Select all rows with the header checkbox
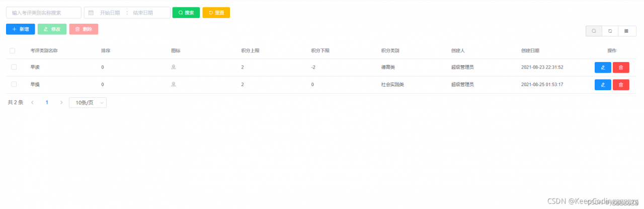The height and width of the screenshot is (209, 644). point(13,50)
